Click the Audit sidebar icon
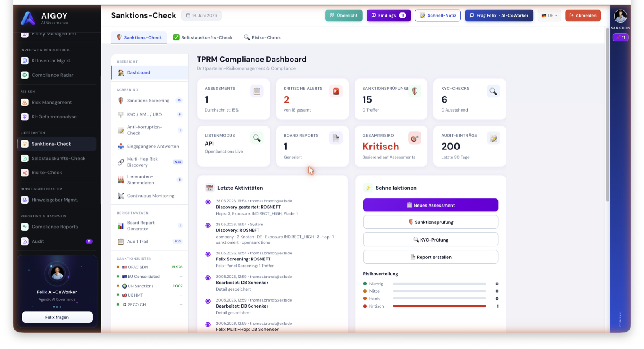 tap(25, 241)
